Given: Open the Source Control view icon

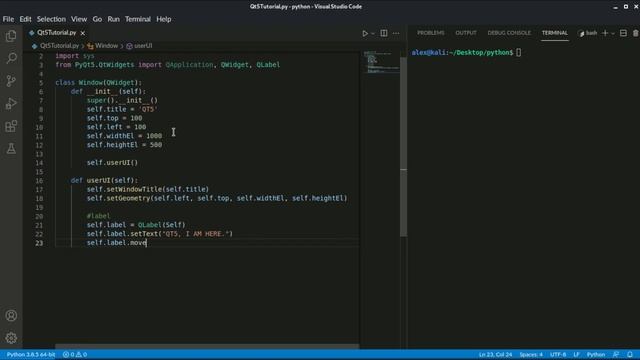Looking at the screenshot, I should tap(11, 80).
